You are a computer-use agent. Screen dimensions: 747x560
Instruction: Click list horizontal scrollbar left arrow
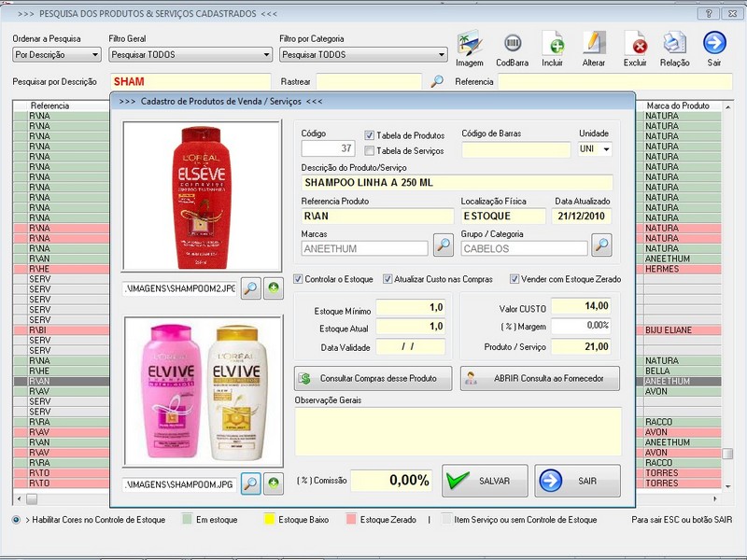click(x=19, y=499)
